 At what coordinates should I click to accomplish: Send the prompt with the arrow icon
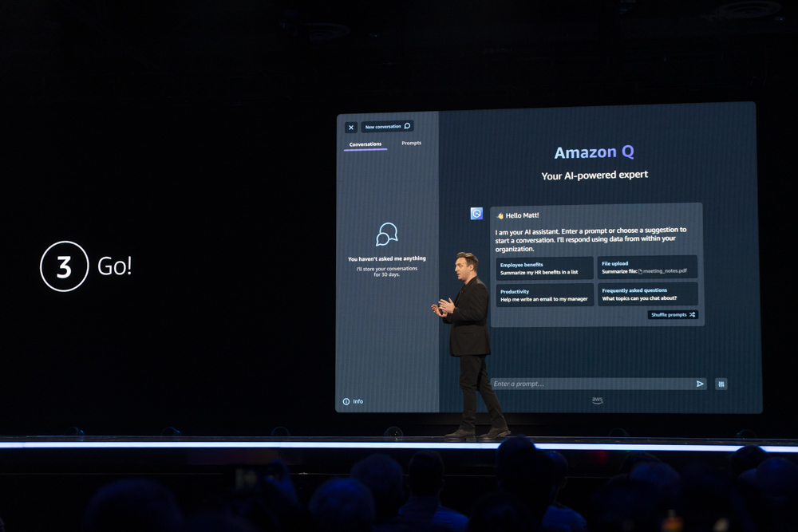click(x=700, y=384)
